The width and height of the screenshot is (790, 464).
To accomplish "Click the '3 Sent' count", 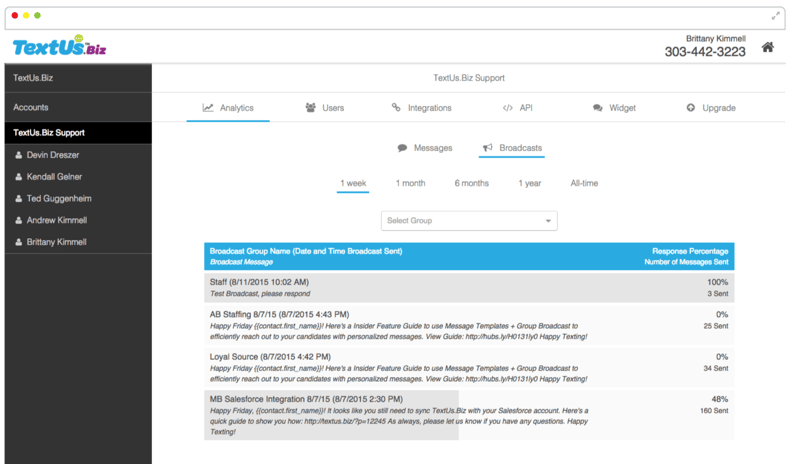I will click(x=718, y=294).
